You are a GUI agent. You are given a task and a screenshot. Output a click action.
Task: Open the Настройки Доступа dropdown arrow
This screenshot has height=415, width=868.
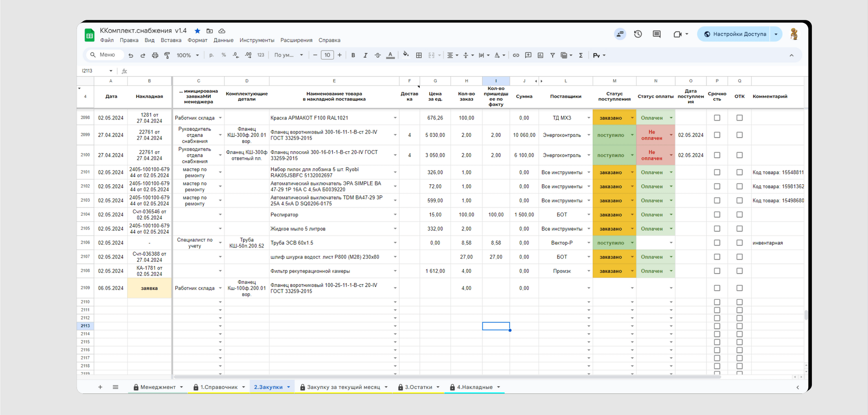click(776, 34)
